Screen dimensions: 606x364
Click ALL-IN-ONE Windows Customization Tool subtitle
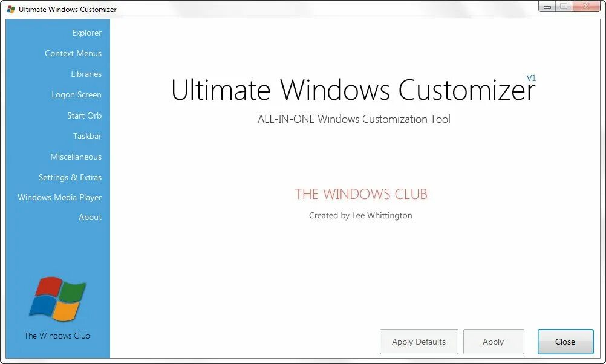pos(354,119)
